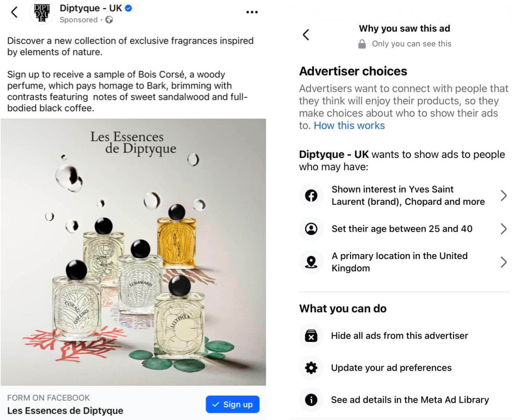Expand the age between 25 and 40 chevron
Screen dimensions: 512x420
click(x=503, y=229)
